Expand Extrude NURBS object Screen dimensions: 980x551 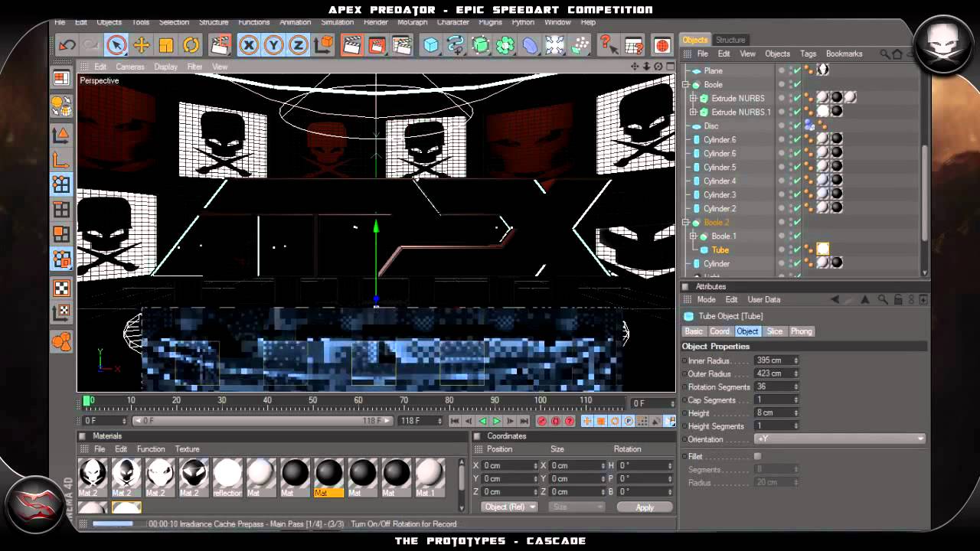coord(694,99)
